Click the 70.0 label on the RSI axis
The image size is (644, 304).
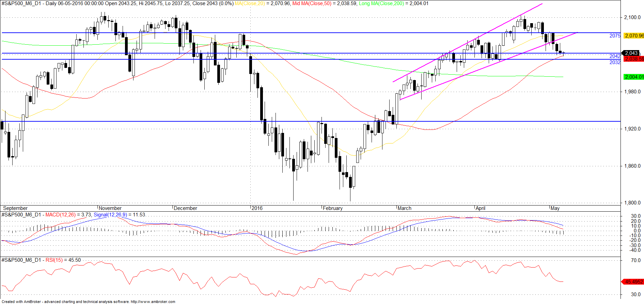[635, 260]
